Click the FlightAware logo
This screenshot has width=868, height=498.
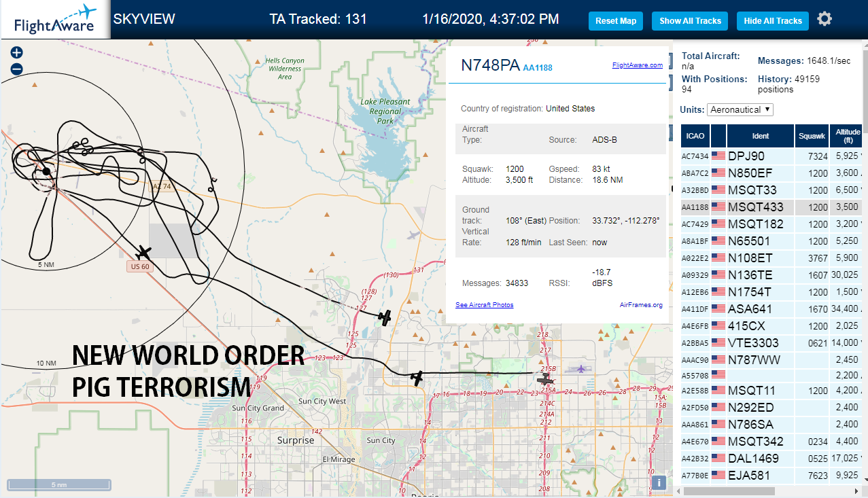click(55, 20)
